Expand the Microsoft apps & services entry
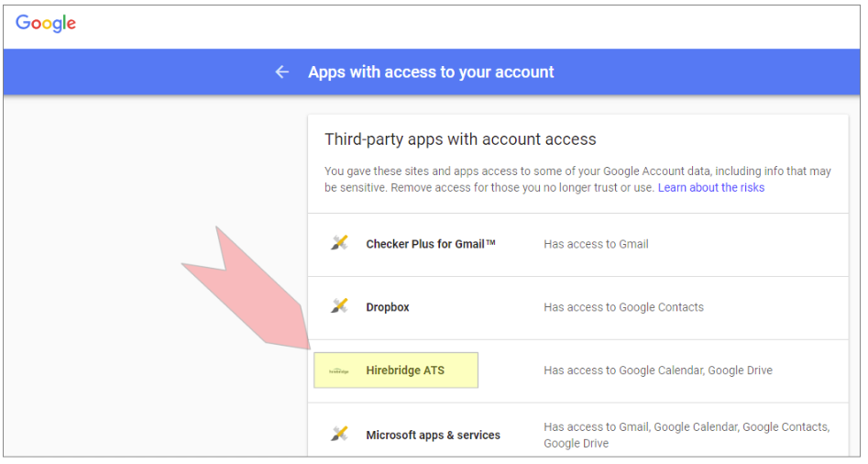Viewport: 868px width, 464px height. point(433,435)
